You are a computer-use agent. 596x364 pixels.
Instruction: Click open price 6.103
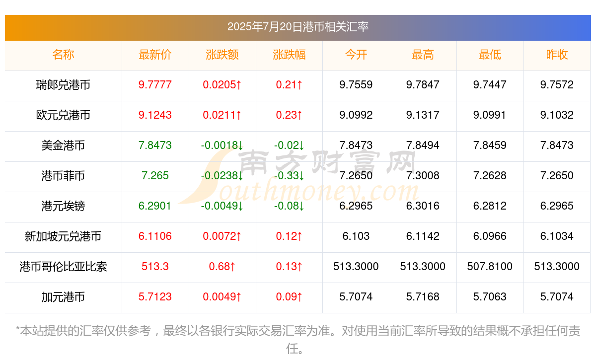point(356,236)
